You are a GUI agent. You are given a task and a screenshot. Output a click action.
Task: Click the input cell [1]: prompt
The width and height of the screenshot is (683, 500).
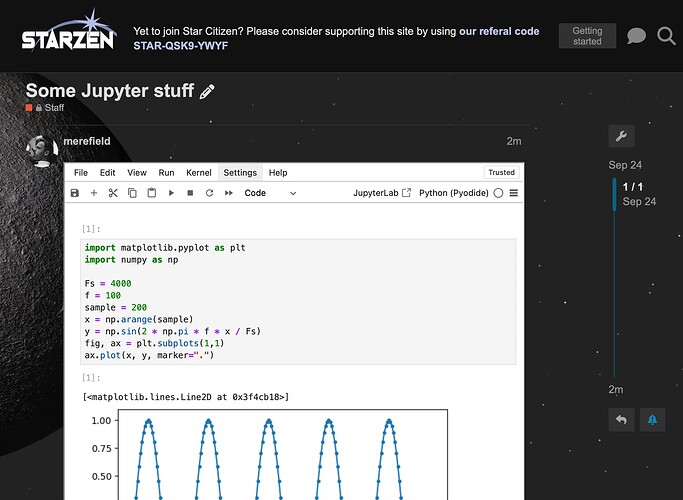tap(91, 229)
